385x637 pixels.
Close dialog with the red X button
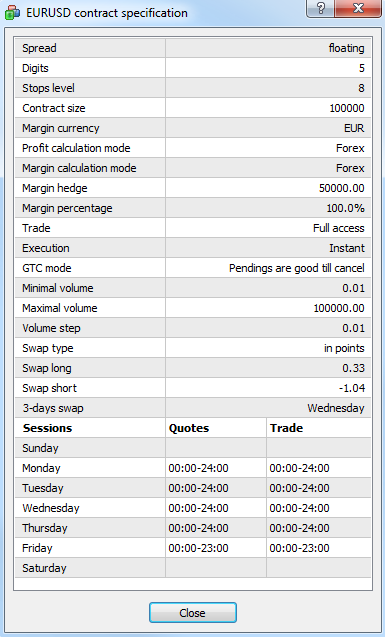point(358,8)
